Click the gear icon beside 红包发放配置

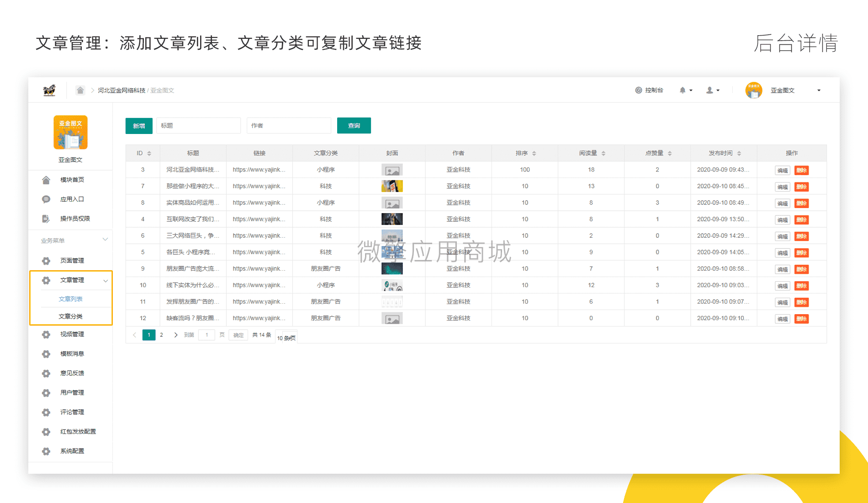[46, 432]
